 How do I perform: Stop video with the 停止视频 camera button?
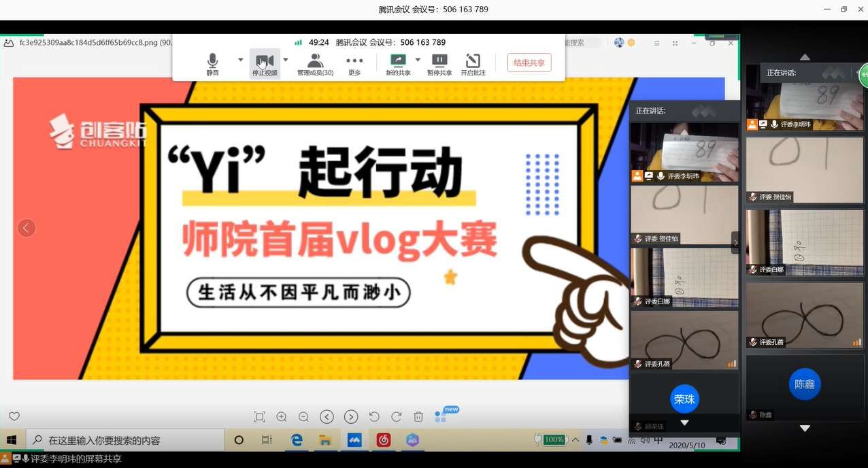tap(265, 63)
